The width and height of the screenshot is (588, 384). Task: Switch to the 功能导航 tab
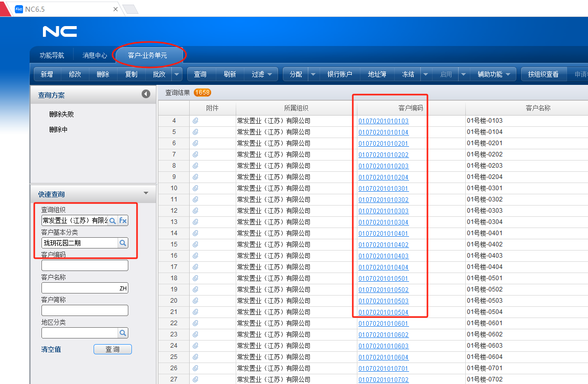point(52,56)
